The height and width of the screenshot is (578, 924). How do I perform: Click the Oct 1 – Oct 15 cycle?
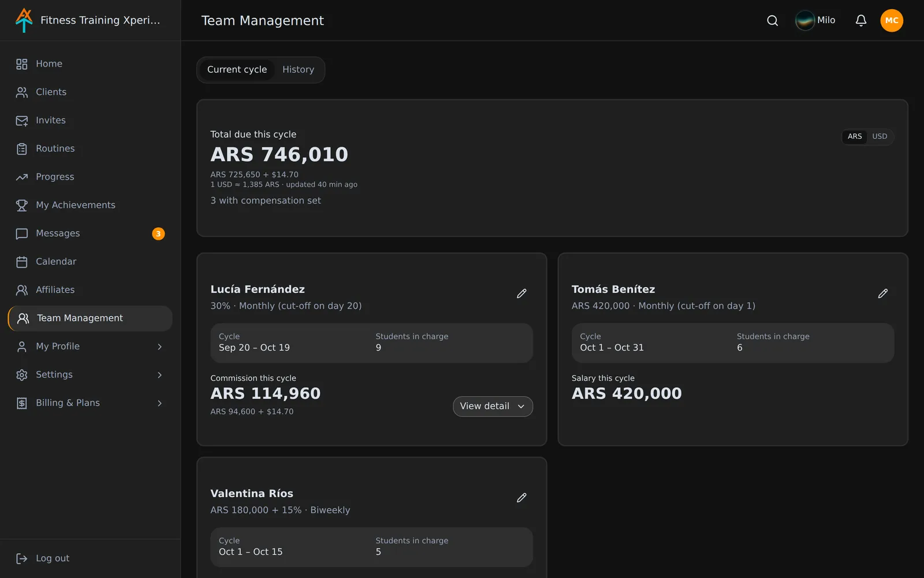[x=251, y=552]
